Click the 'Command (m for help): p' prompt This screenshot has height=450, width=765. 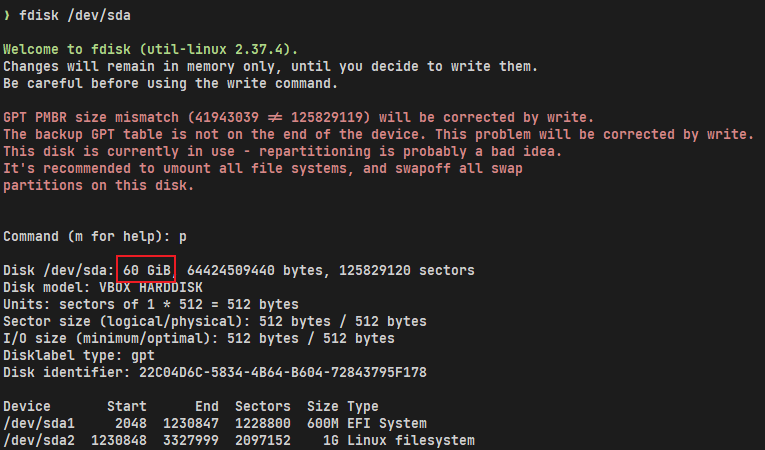coord(94,236)
